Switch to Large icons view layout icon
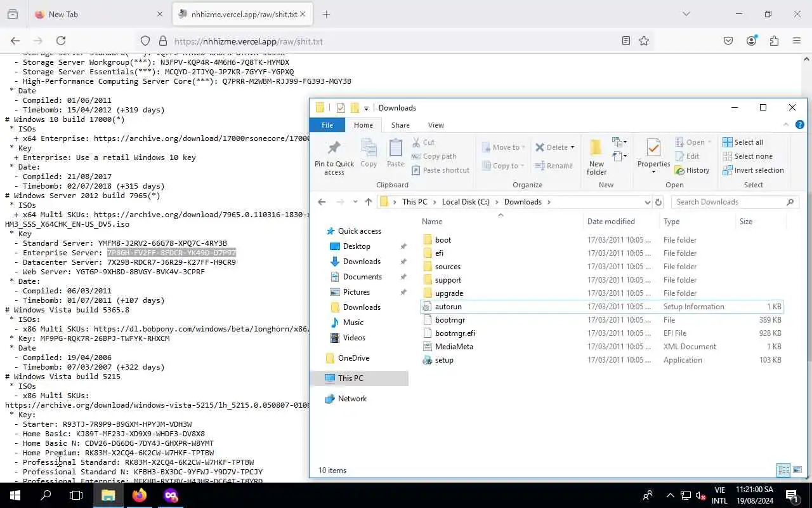The image size is (812, 508). coord(797,471)
